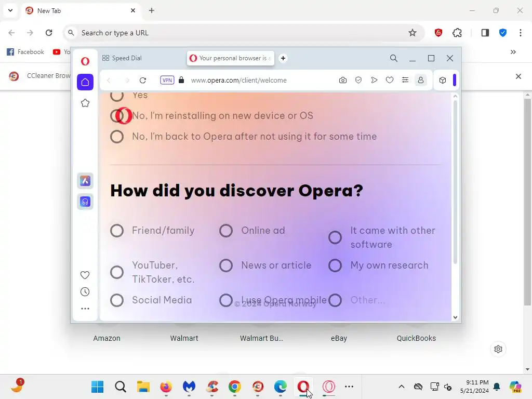Screen dimensions: 532x399
Task: Open History clock icon in Opera sidebar
Action: [85, 292]
